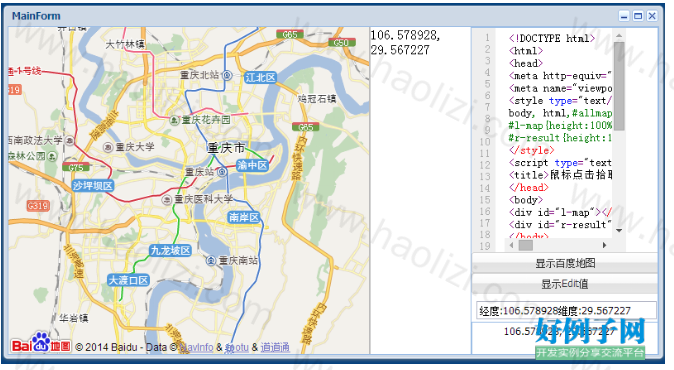Select the 渝中区 district label
This screenshot has height=370, width=674.
[x=252, y=165]
